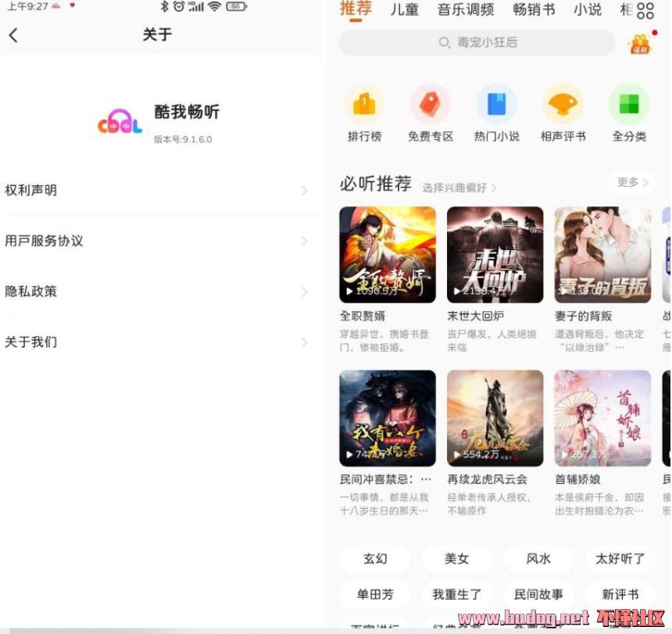The height and width of the screenshot is (634, 672).
Task: Select the 风水 tag button
Action: pos(538,558)
